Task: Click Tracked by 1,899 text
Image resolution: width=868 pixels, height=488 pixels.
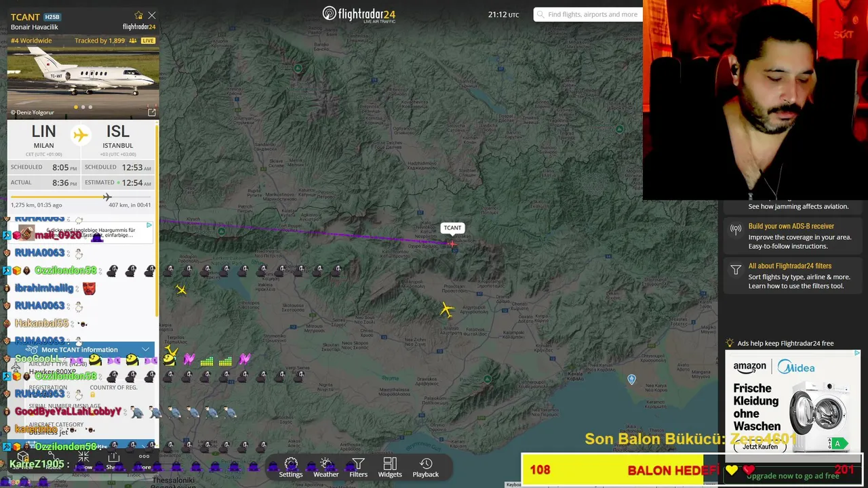Action: (x=100, y=41)
